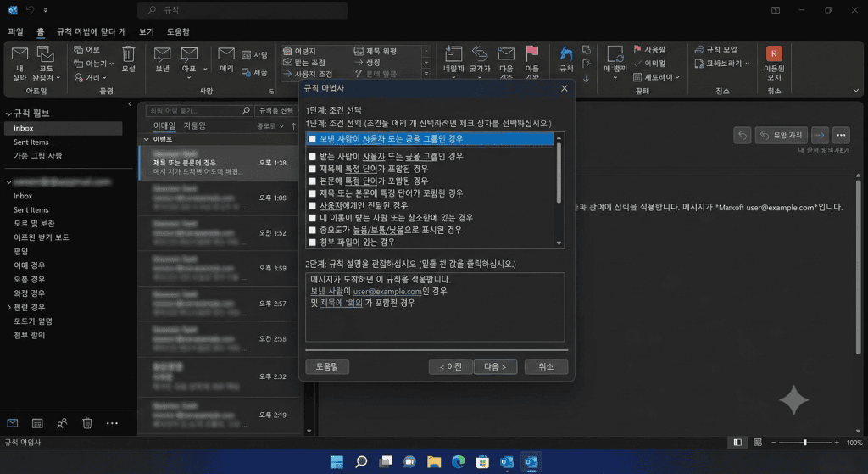Click the 사명 calendar icon in ribbon
This screenshot has height=474, width=868.
[247, 55]
